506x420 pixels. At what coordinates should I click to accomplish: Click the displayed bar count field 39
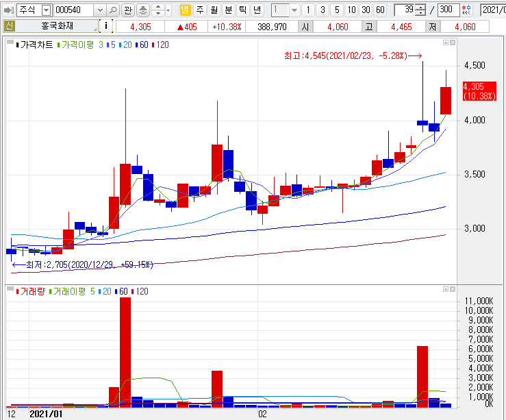405,10
